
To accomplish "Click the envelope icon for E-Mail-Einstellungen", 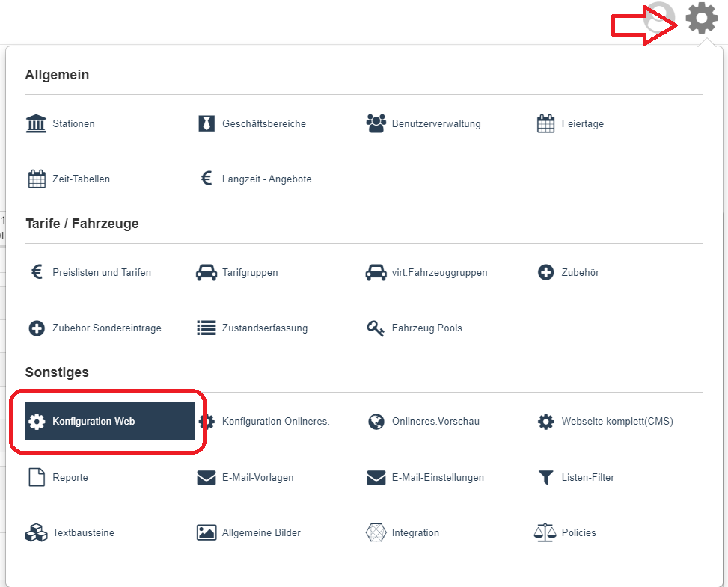I will [376, 478].
